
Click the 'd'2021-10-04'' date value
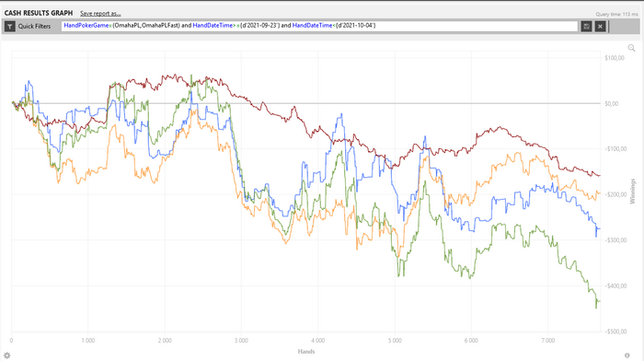356,26
